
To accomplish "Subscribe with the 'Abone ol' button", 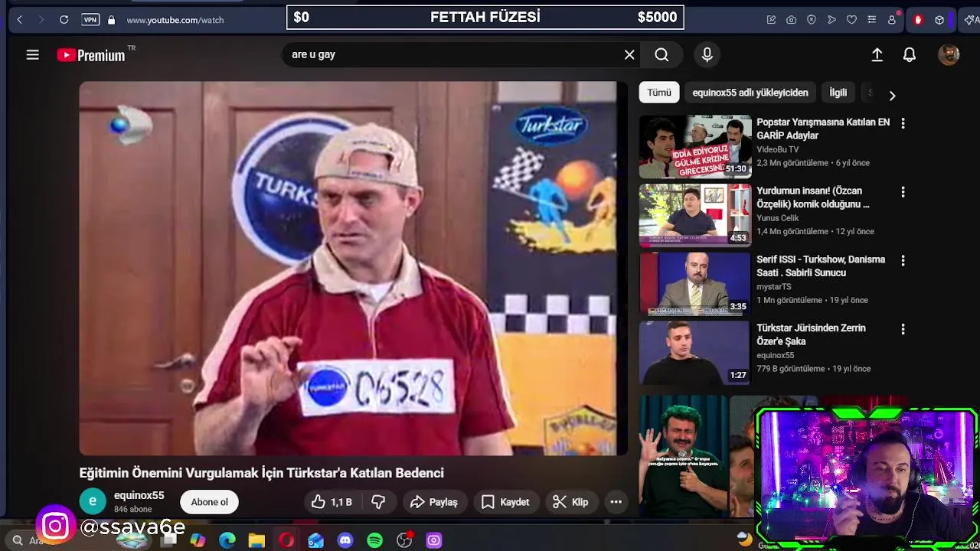I will [x=210, y=502].
